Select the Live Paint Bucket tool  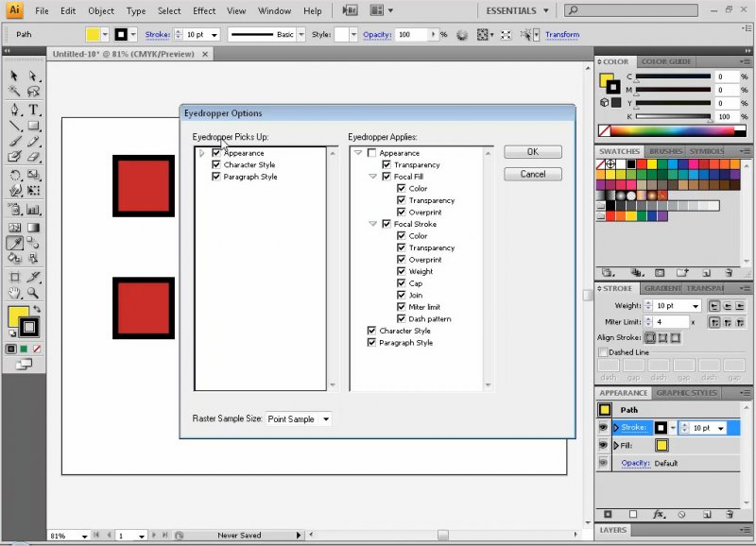(14, 258)
